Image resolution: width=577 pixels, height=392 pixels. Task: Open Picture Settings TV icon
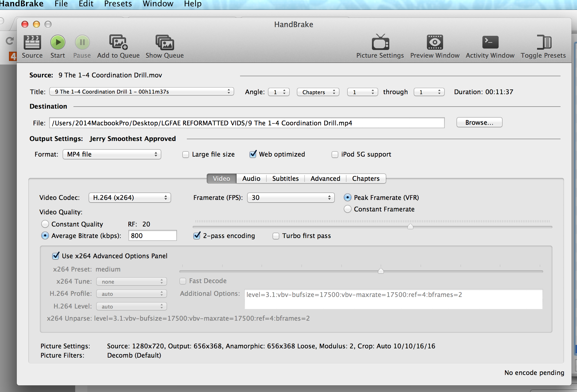pyautogui.click(x=380, y=42)
